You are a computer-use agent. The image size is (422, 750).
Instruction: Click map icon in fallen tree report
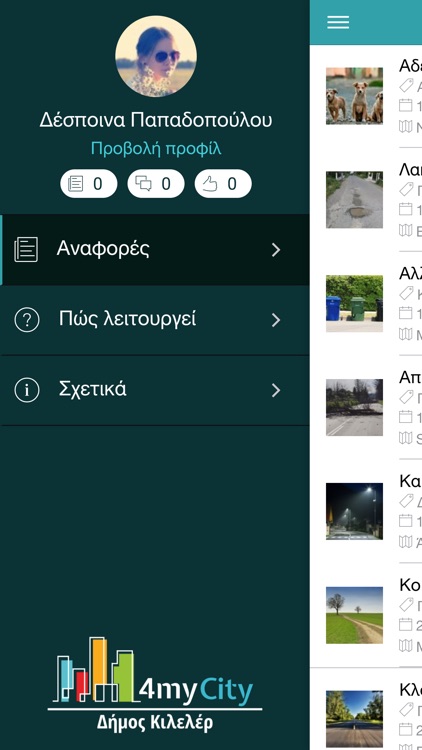click(x=406, y=438)
